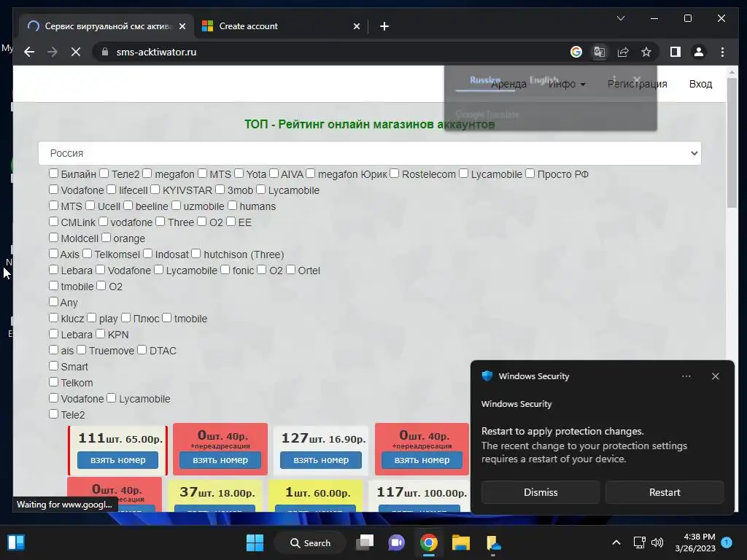Open Task View on taskbar
This screenshot has height=560, width=747.
pyautogui.click(x=365, y=542)
